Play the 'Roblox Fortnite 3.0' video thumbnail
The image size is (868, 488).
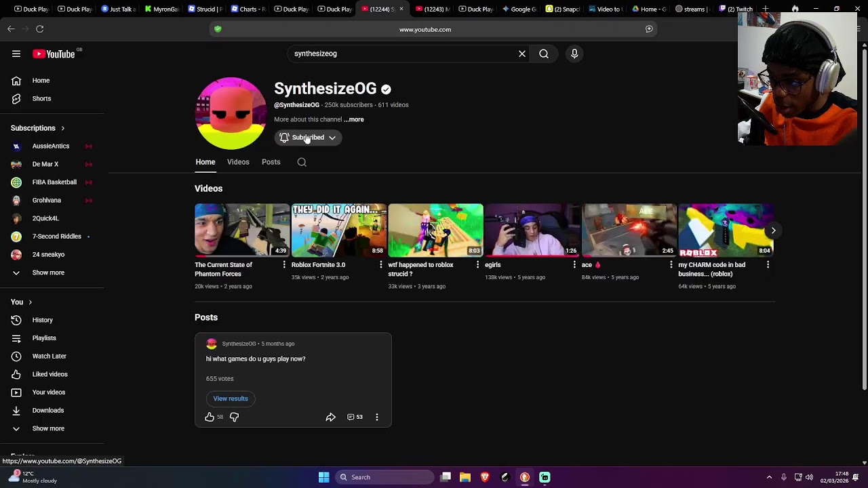[x=339, y=230]
